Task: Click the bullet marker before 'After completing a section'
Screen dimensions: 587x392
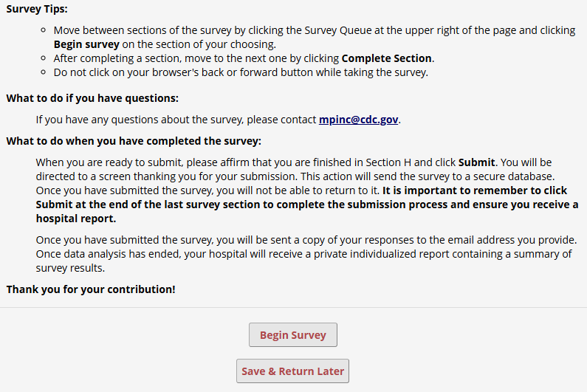Action: 44,58
